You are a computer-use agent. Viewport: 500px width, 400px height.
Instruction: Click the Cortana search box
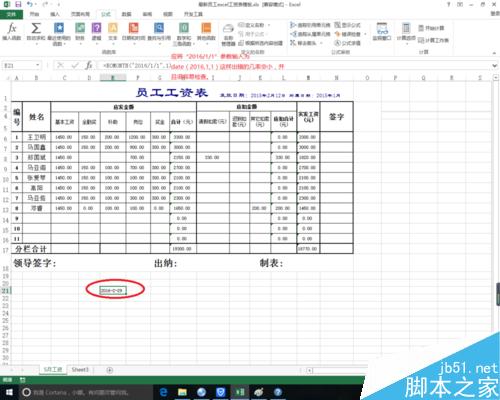tap(86, 392)
